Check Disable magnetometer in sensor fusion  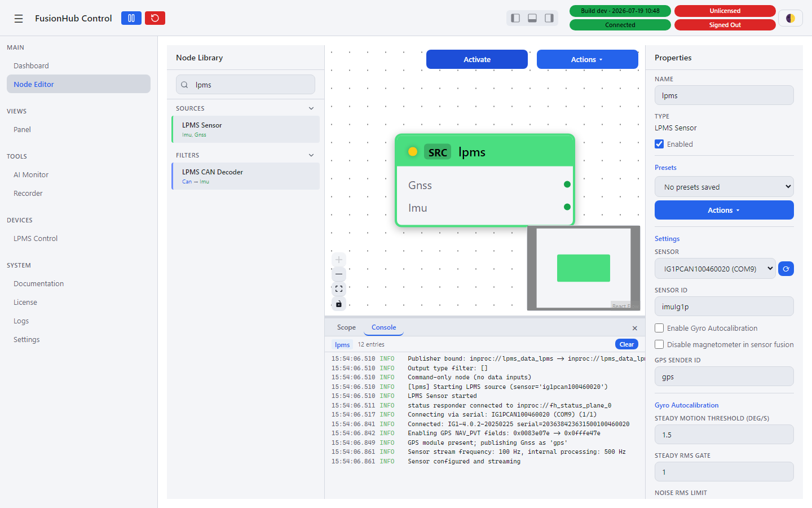pos(659,344)
